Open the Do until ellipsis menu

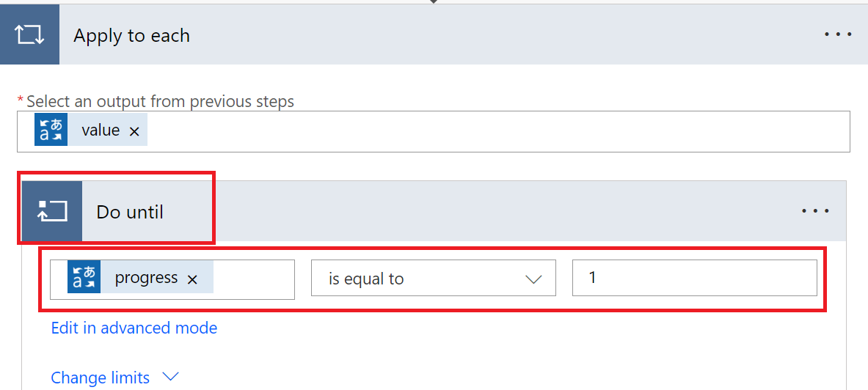click(815, 211)
